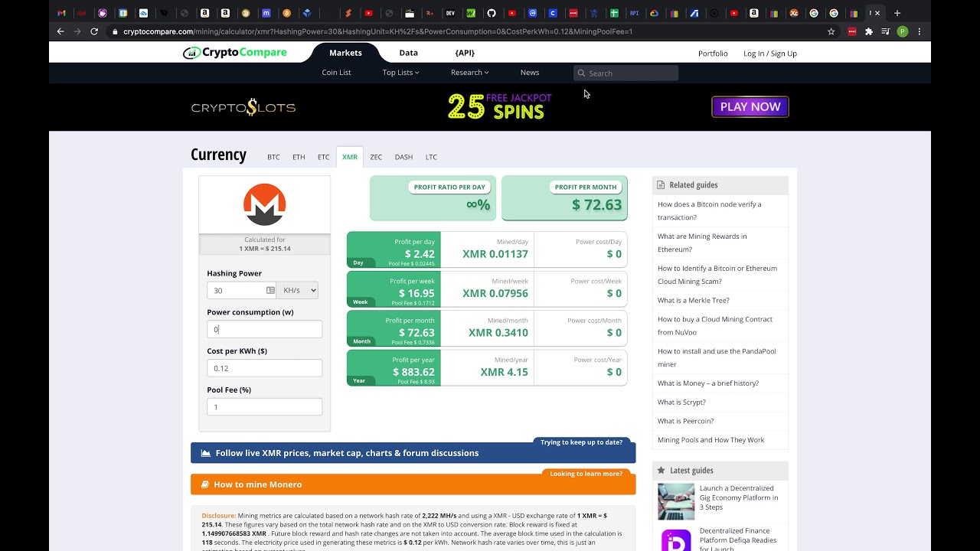The image size is (980, 551).
Task: Click calculator icon inside Hashing Power field
Action: [270, 290]
